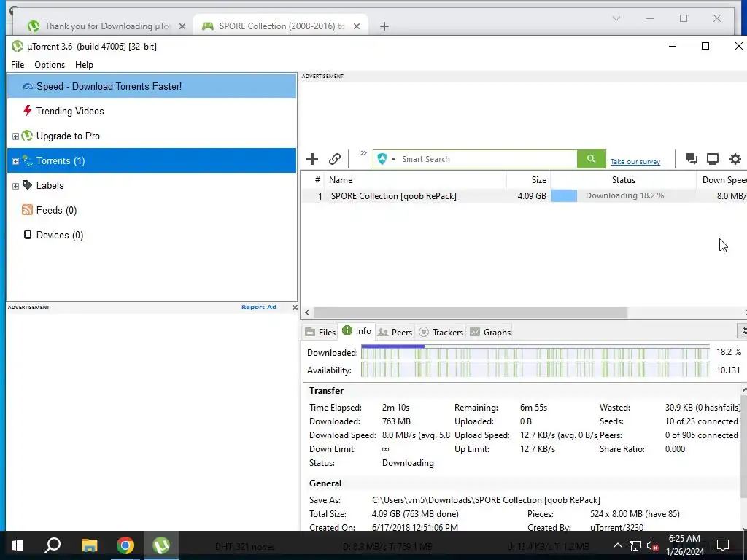The image size is (747, 560).
Task: Open the notification center icon
Action: [x=723, y=545]
